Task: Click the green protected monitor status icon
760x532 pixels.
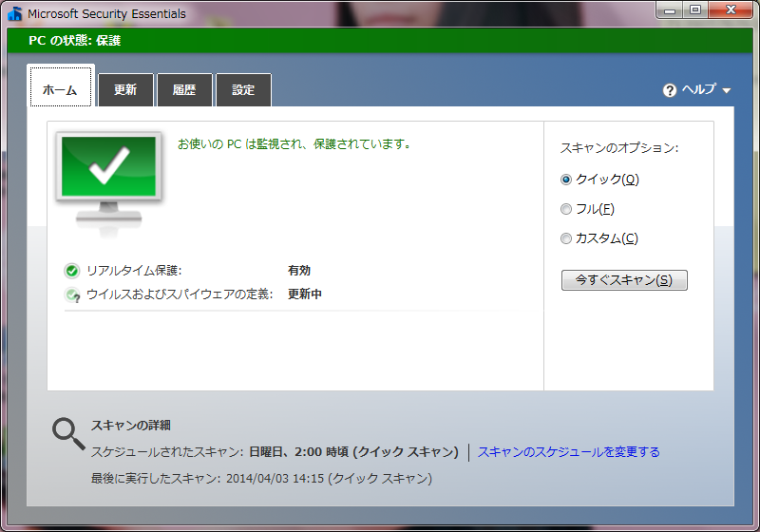Action: point(108,184)
